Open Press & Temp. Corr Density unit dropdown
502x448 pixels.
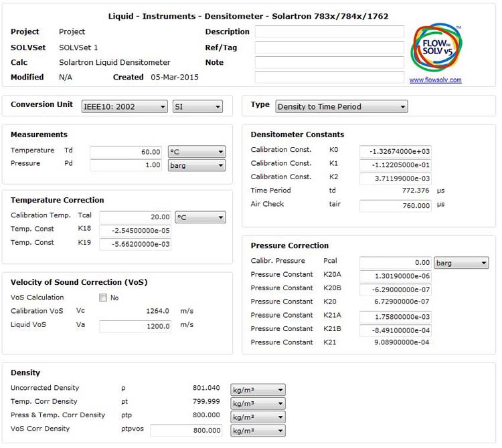[258, 417]
